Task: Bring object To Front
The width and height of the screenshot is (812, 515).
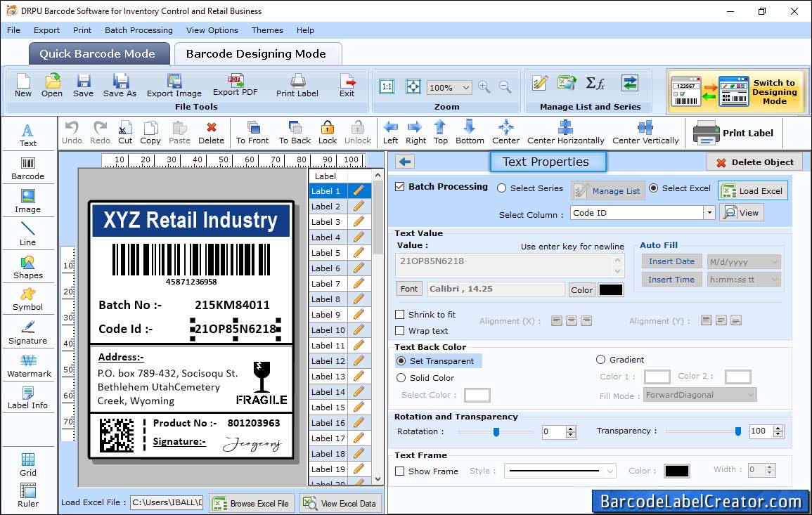Action: (252, 133)
